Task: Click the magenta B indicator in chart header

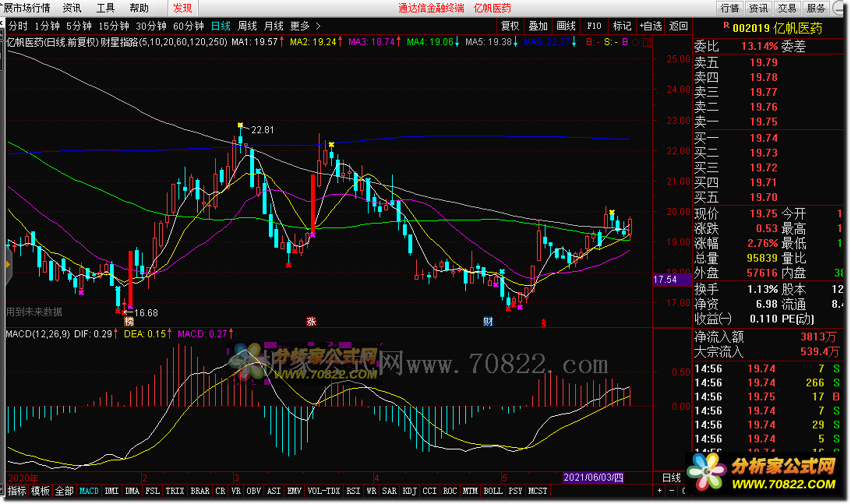Action: 625,42
